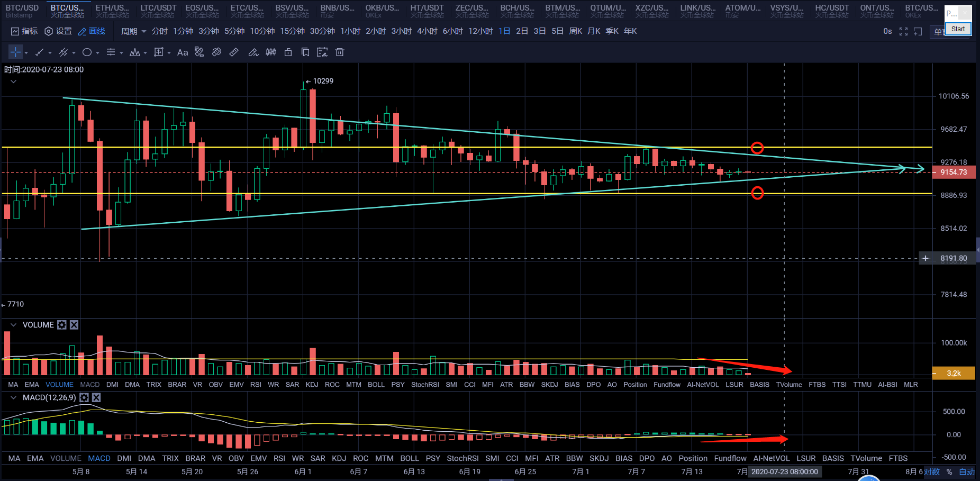Enter fullscreen chart mode
980x481 pixels.
coord(903,31)
